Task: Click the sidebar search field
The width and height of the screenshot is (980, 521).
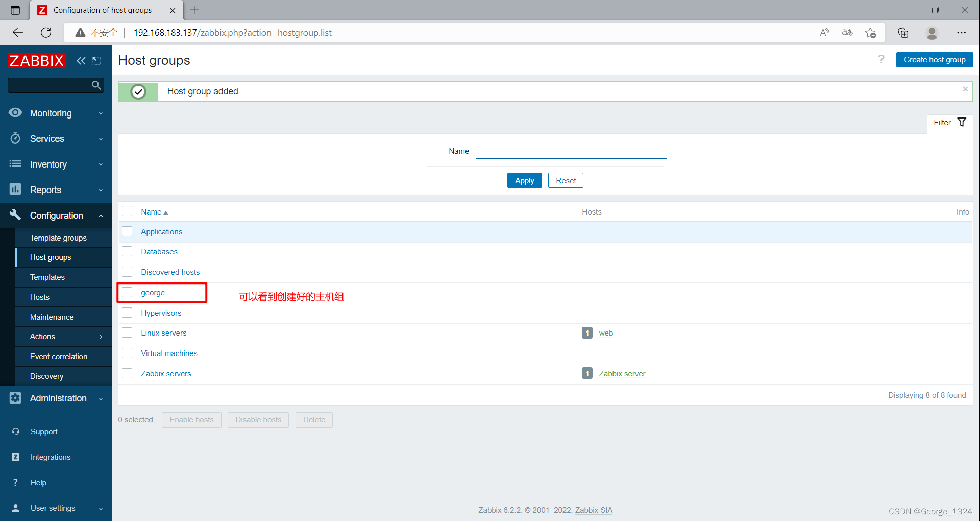Action: coord(50,85)
